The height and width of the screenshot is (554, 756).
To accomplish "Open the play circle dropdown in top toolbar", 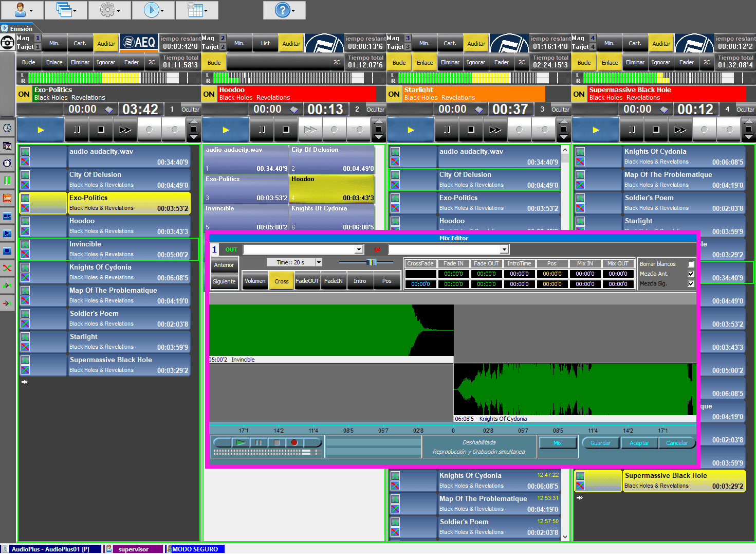I will [x=153, y=10].
